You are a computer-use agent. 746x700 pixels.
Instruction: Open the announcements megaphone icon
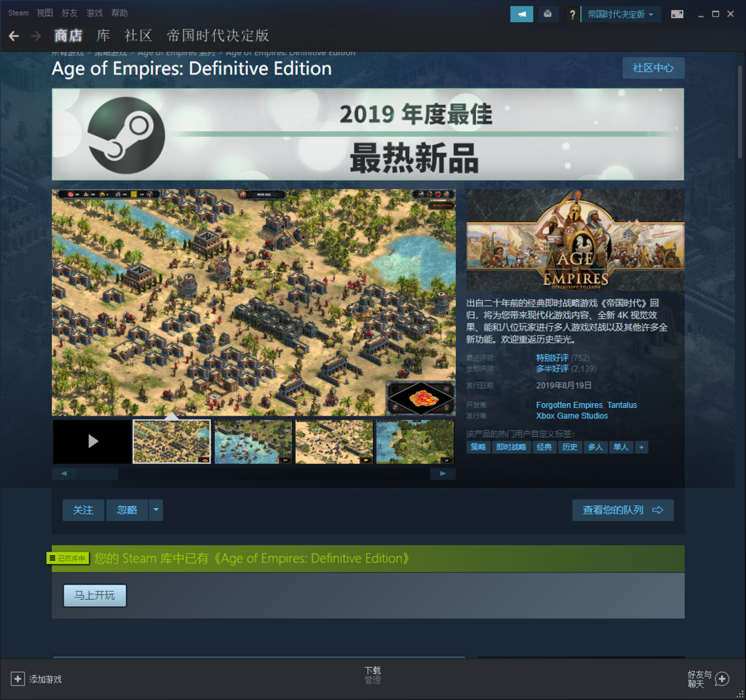[522, 14]
